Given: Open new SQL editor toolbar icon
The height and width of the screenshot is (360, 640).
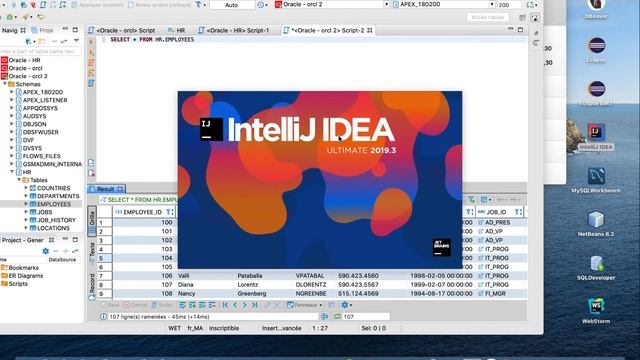Looking at the screenshot, I should pyautogui.click(x=43, y=5).
